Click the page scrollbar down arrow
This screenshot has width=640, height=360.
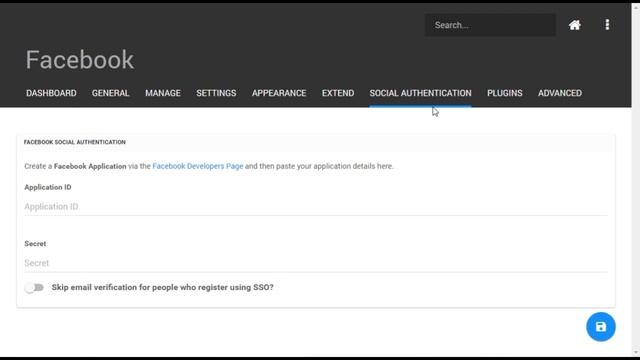[636, 353]
